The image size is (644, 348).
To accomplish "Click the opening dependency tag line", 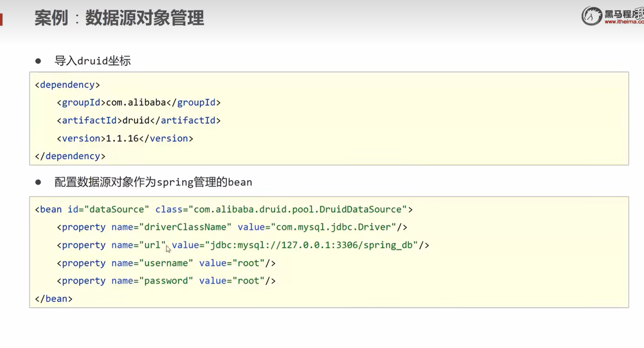I will coord(67,85).
